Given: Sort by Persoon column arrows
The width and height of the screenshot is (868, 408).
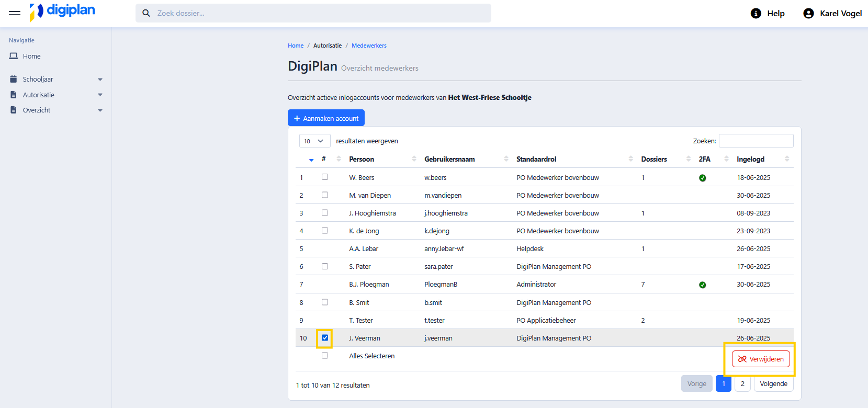Looking at the screenshot, I should [x=414, y=158].
